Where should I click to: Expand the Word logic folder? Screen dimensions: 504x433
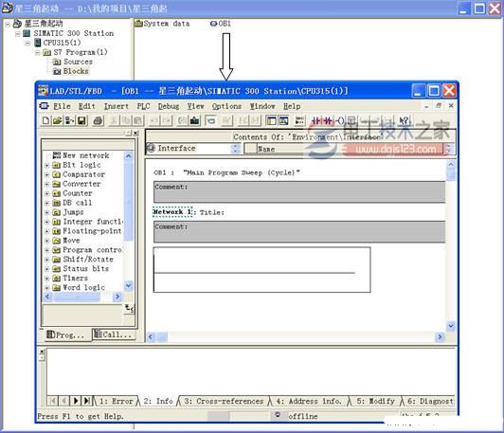pyautogui.click(x=47, y=288)
